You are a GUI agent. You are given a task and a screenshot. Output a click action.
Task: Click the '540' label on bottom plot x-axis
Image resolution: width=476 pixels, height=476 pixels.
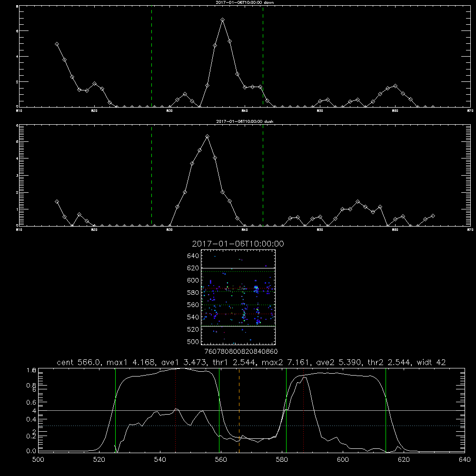click(160, 460)
